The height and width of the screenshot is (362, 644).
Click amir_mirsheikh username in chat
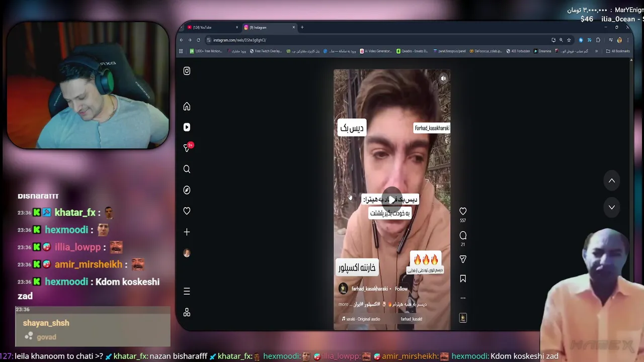coord(89,264)
